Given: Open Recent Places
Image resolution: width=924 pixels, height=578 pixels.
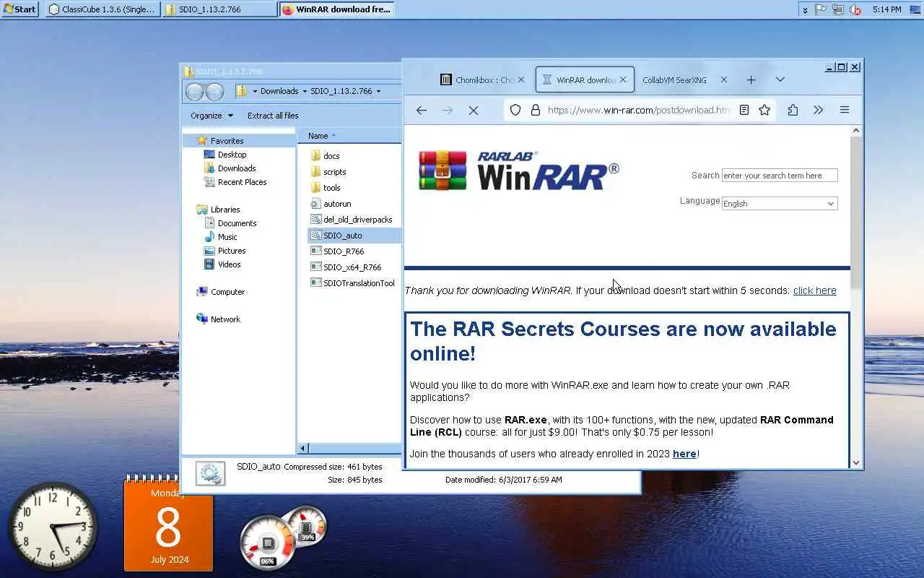Looking at the screenshot, I should click(242, 182).
